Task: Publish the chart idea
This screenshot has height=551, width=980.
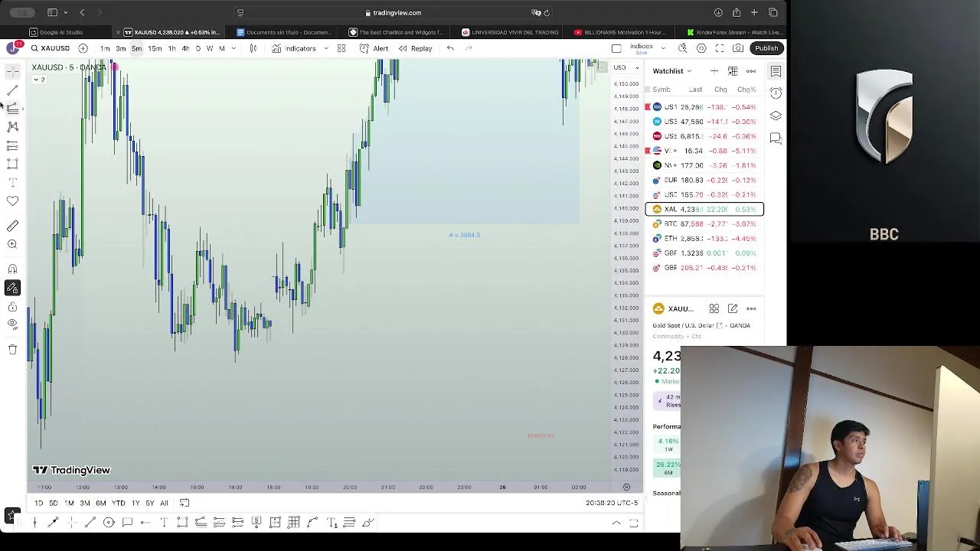Action: pos(766,48)
